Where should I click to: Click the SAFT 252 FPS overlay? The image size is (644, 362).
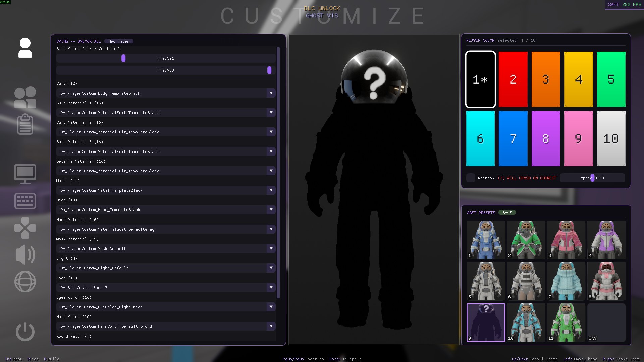624,5
